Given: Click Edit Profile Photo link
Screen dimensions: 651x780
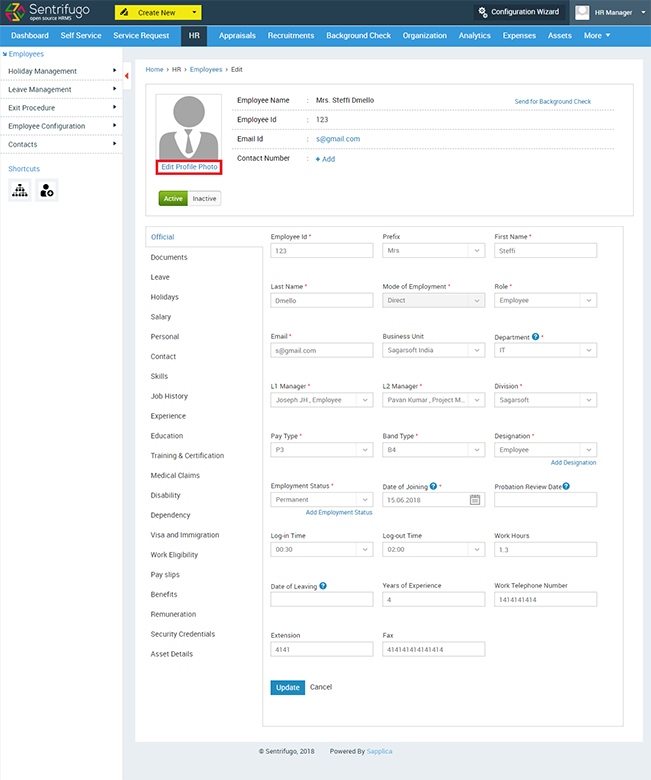Looking at the screenshot, I should click(x=189, y=167).
